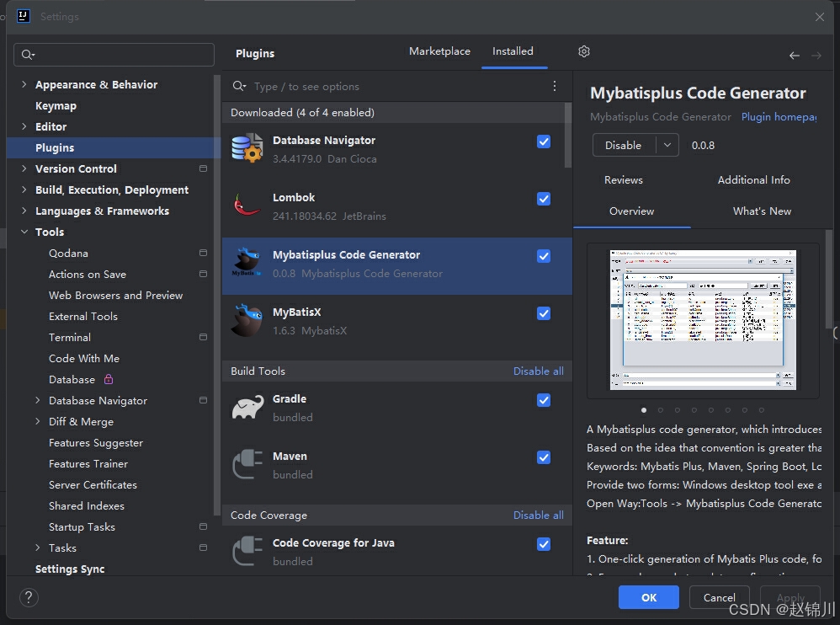The image size is (840, 625).
Task: Click the forward navigation arrow
Action: (816, 56)
